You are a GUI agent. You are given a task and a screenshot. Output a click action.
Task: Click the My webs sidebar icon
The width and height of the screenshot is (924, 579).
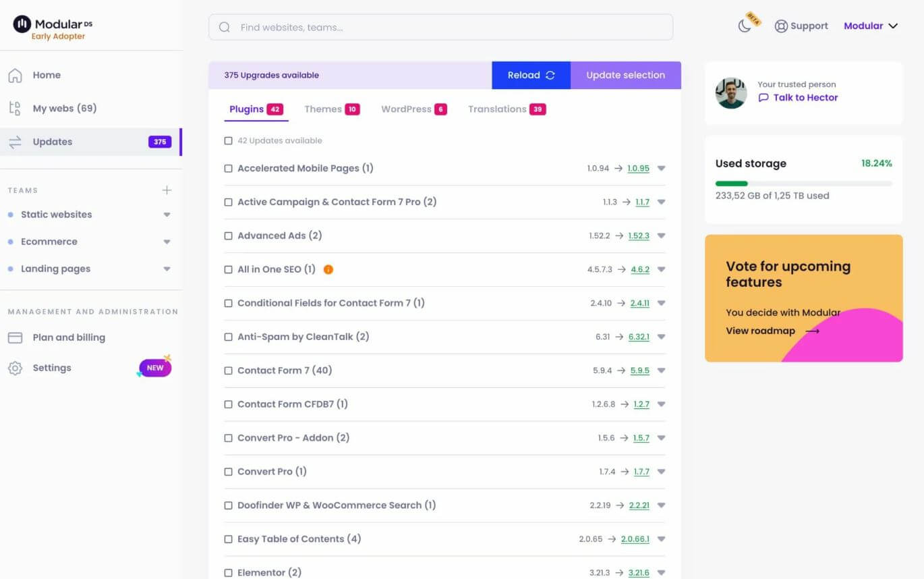click(x=15, y=108)
